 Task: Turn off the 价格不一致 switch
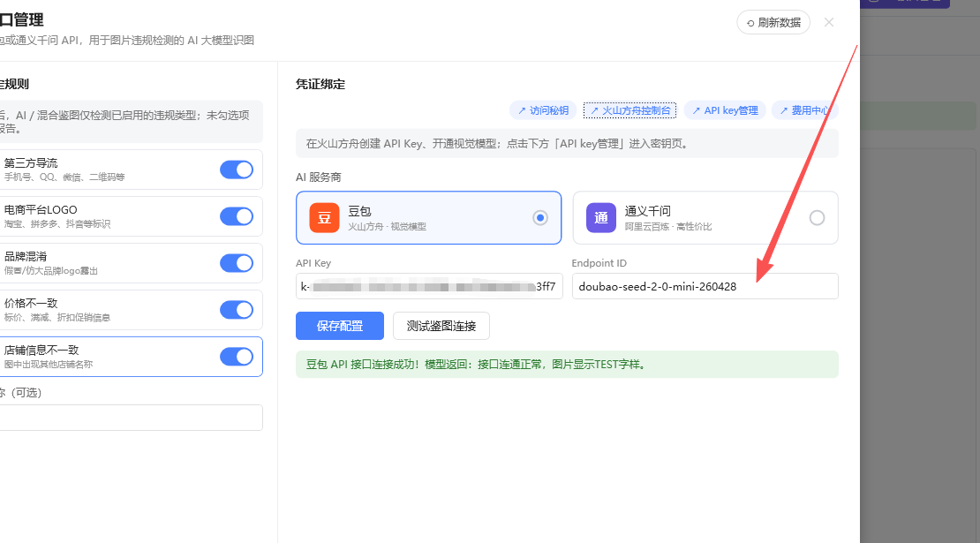click(237, 310)
